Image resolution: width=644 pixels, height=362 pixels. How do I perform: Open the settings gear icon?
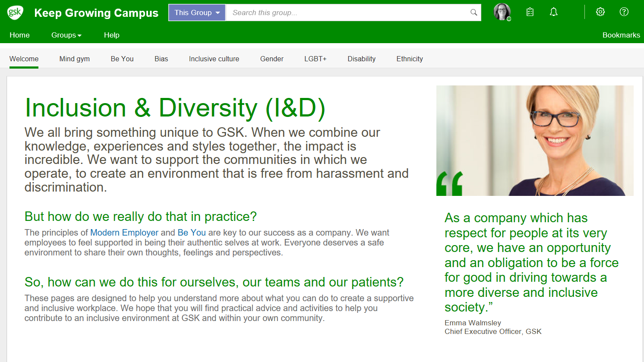point(600,12)
